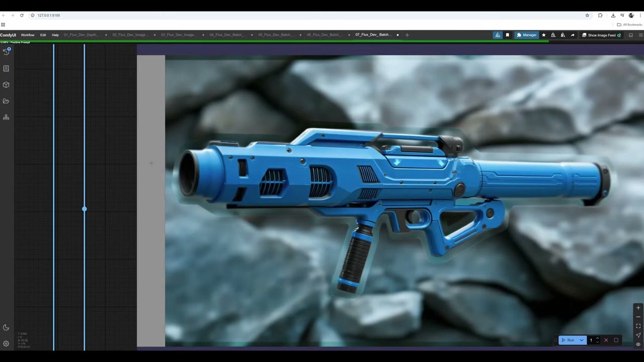The image size is (644, 362).
Task: Click the share arrow icon in toolbar
Action: (573, 35)
